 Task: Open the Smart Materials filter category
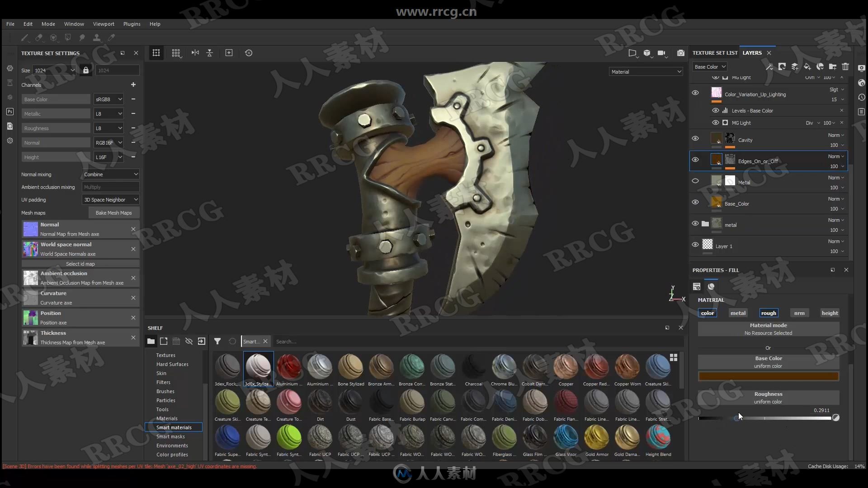click(174, 427)
